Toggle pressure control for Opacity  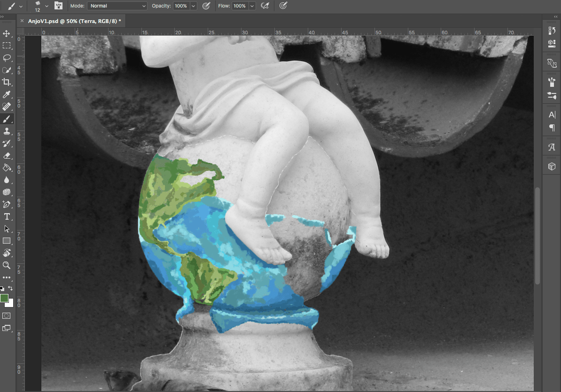tap(206, 6)
